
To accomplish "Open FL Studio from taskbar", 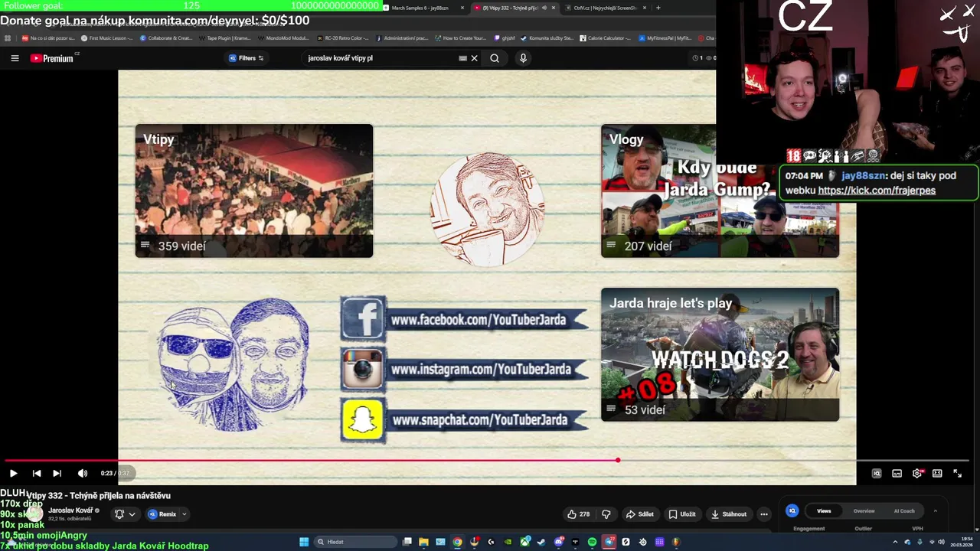I will coord(676,542).
